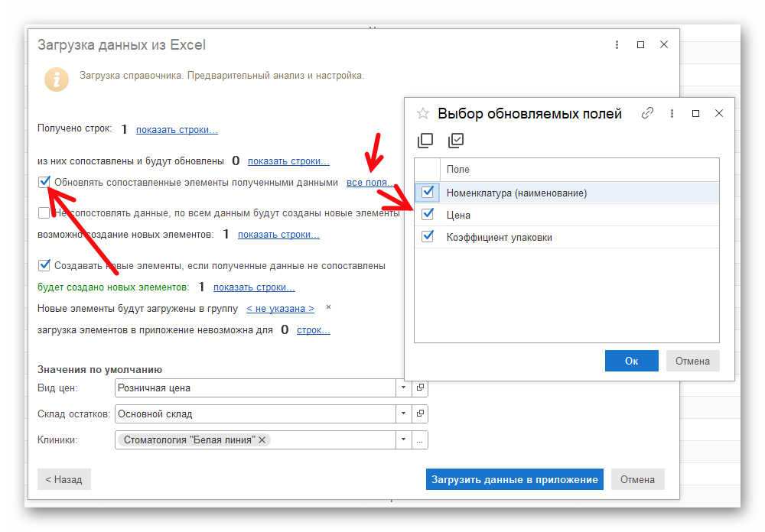Click the check all fields icon
Viewport: 765px width, 532px height.
456,141
